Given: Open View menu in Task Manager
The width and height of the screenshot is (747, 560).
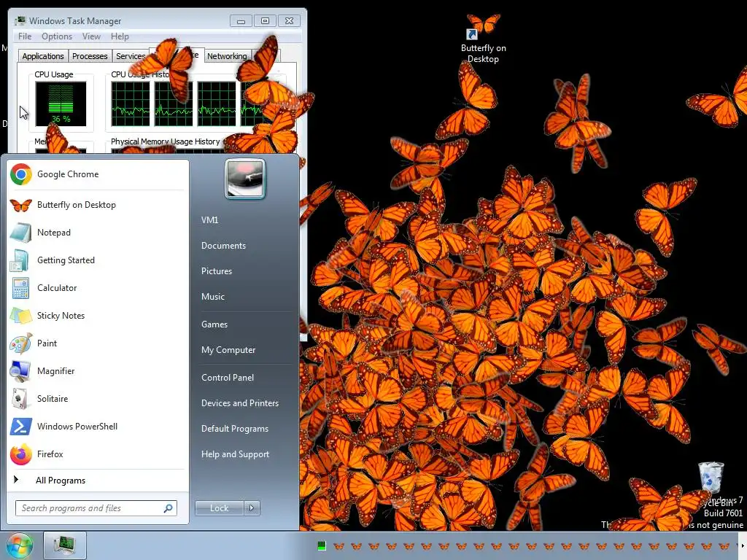Looking at the screenshot, I should [x=91, y=36].
